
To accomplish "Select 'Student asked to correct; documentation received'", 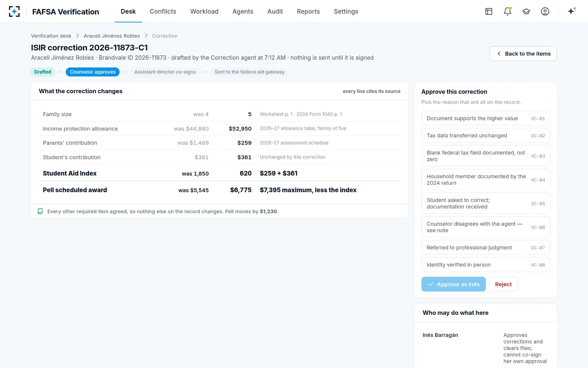I will (x=486, y=203).
